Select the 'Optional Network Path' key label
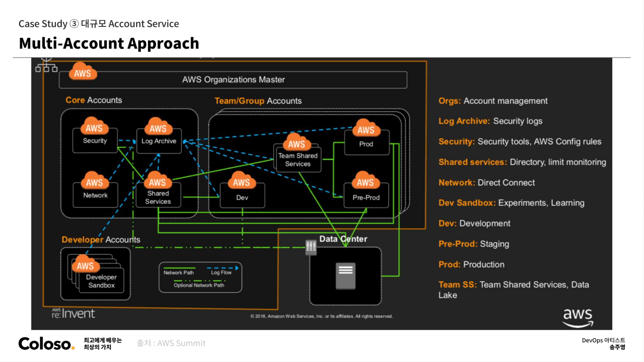This screenshot has height=362, width=644. click(x=199, y=285)
